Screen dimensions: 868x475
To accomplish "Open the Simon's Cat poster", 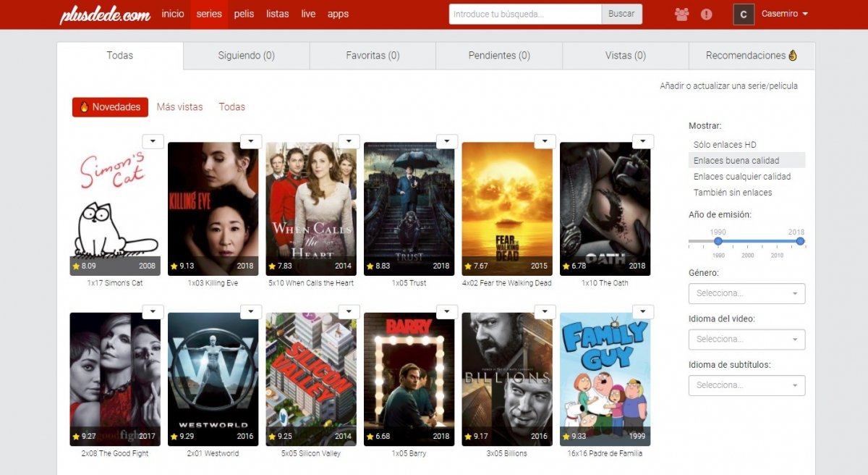I will pos(115,209).
